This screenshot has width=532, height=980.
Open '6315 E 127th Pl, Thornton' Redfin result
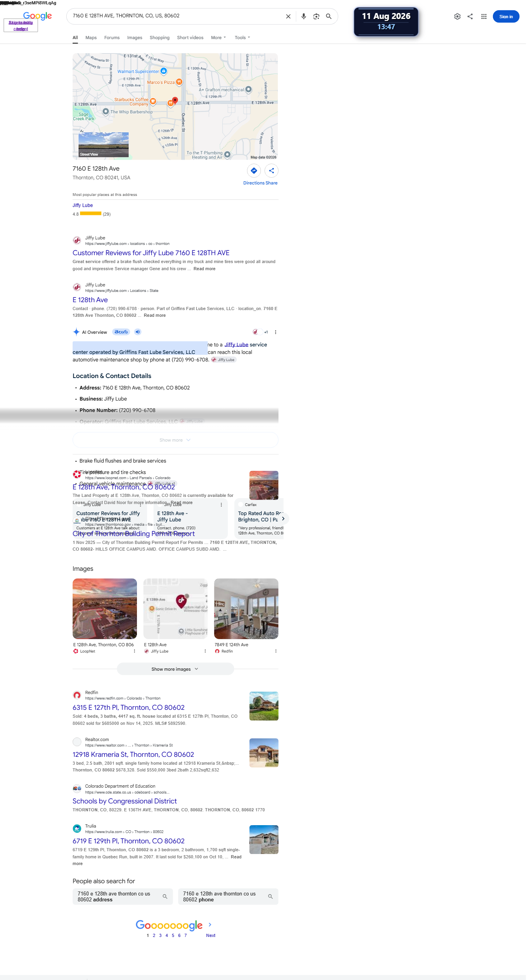point(129,707)
